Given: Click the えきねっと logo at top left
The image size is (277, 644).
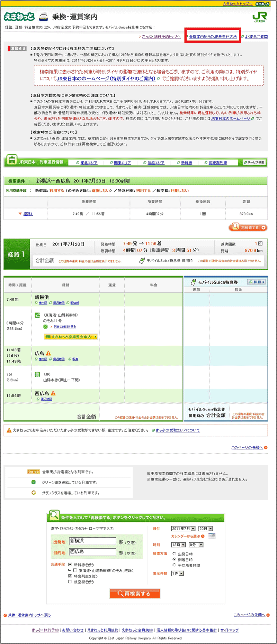Looking at the screenshot, I should click(x=19, y=16).
